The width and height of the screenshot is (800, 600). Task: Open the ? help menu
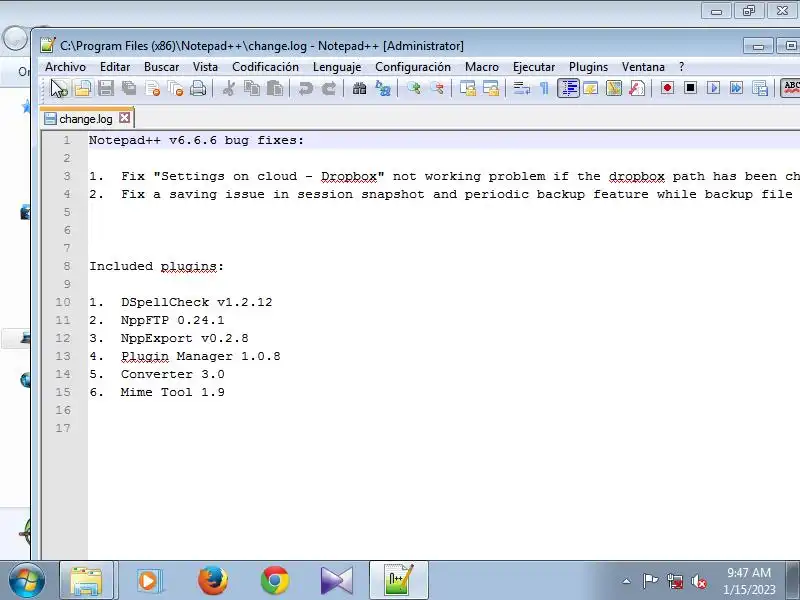[681, 67]
